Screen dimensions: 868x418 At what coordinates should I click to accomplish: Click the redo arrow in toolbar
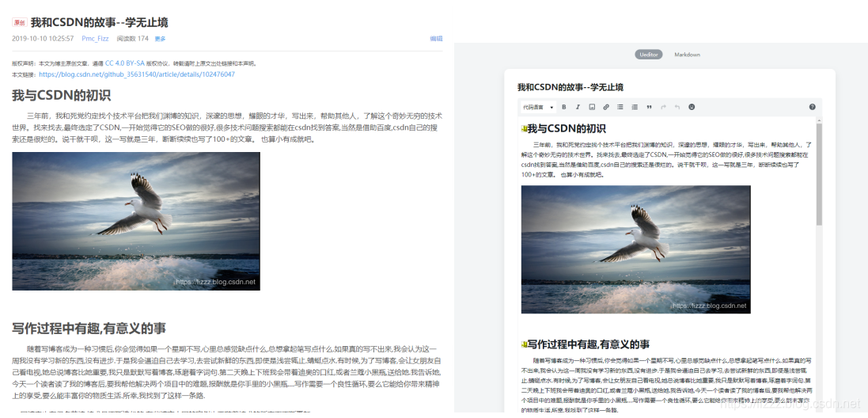(x=663, y=107)
